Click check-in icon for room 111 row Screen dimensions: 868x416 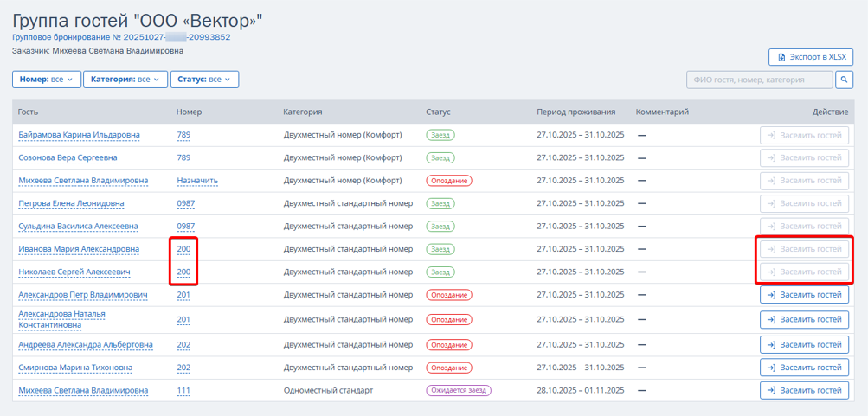click(x=770, y=391)
